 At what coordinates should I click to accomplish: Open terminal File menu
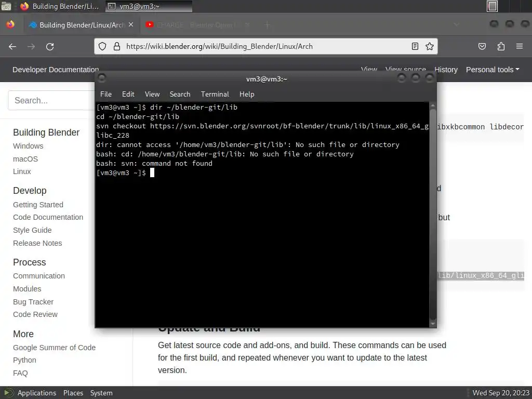[106, 95]
